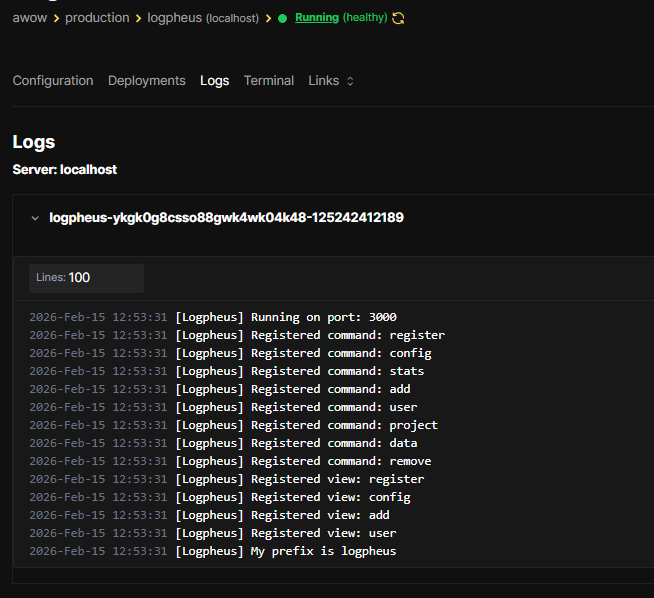Click the logpheus-ykgk0g8csso88gwk4wk04k48 container name
This screenshot has width=654, height=598.
(x=226, y=218)
